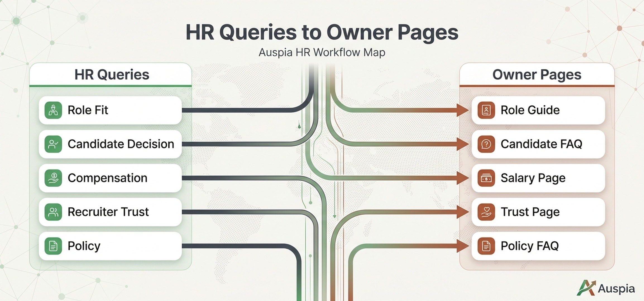Click the orange Policy FAQ document icon

click(x=486, y=246)
